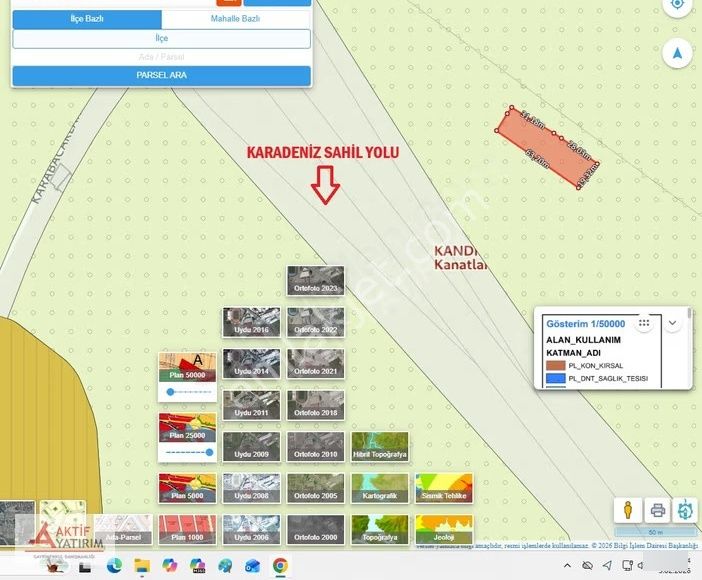Viewport: 702px width, 580px height.
Task: Select the Ortofoto 2021 basemap
Action: pyautogui.click(x=316, y=364)
